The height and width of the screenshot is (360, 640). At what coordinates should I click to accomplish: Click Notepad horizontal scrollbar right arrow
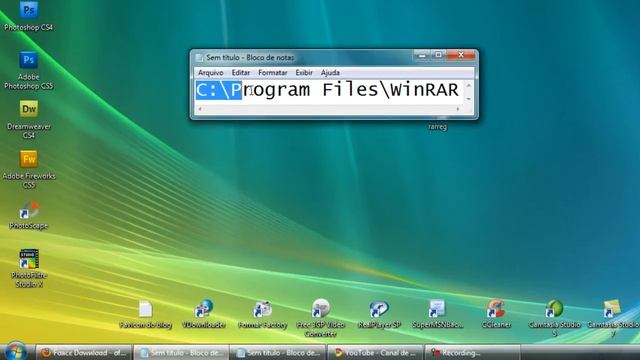tap(458, 109)
